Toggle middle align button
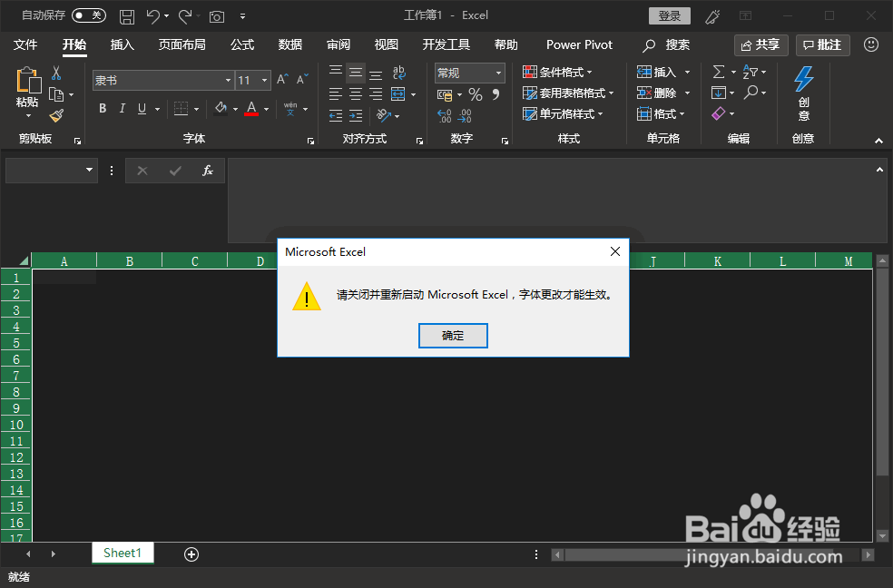 click(356, 73)
